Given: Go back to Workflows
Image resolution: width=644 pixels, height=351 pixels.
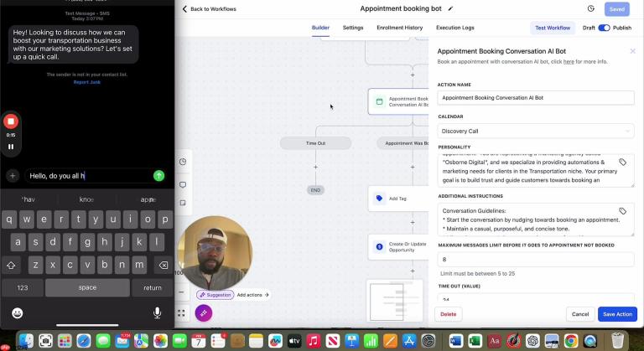Looking at the screenshot, I should 209,8.
